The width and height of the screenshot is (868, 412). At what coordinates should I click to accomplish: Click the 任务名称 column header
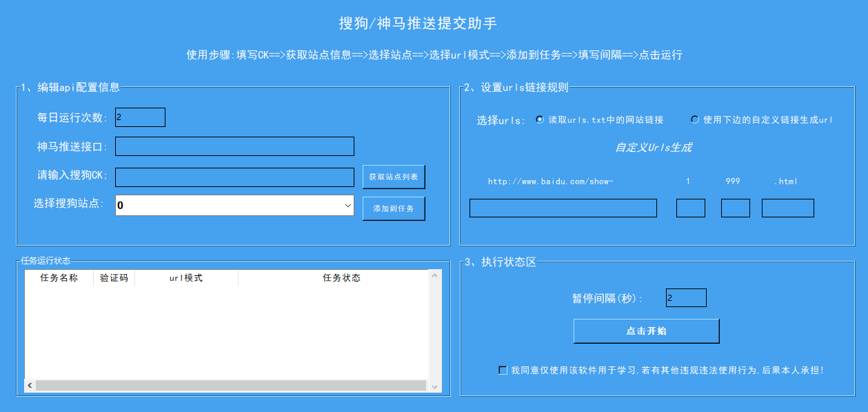click(59, 278)
